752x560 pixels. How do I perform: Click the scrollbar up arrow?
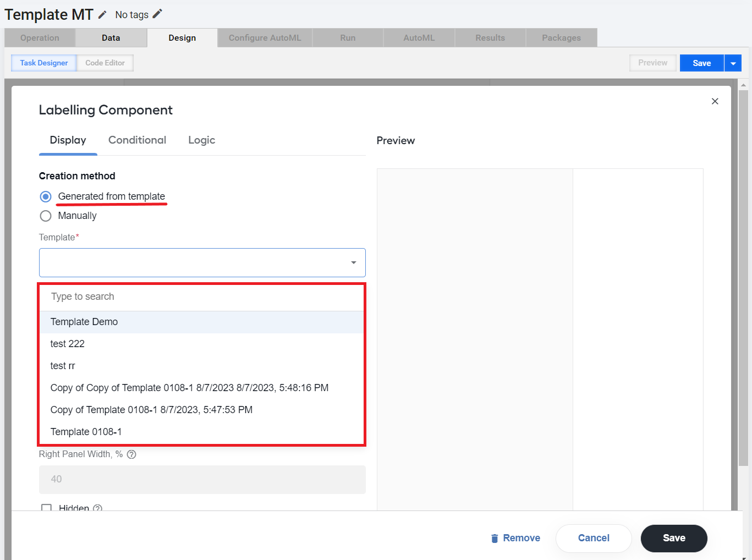743,85
